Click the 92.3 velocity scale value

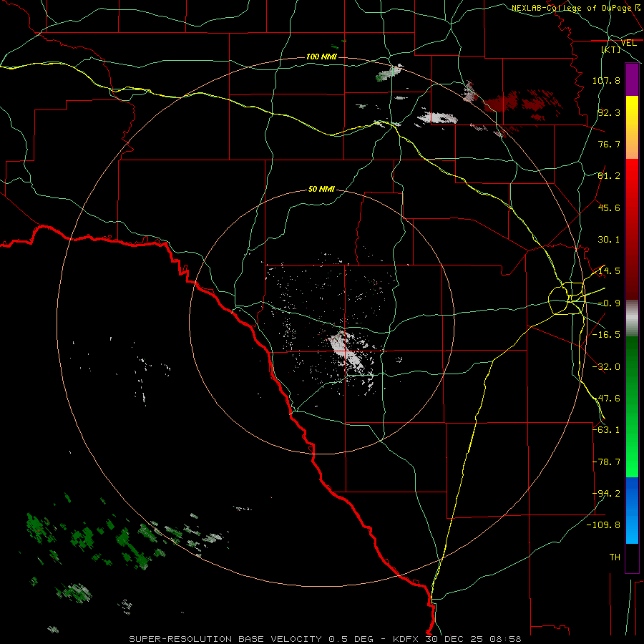tap(609, 112)
